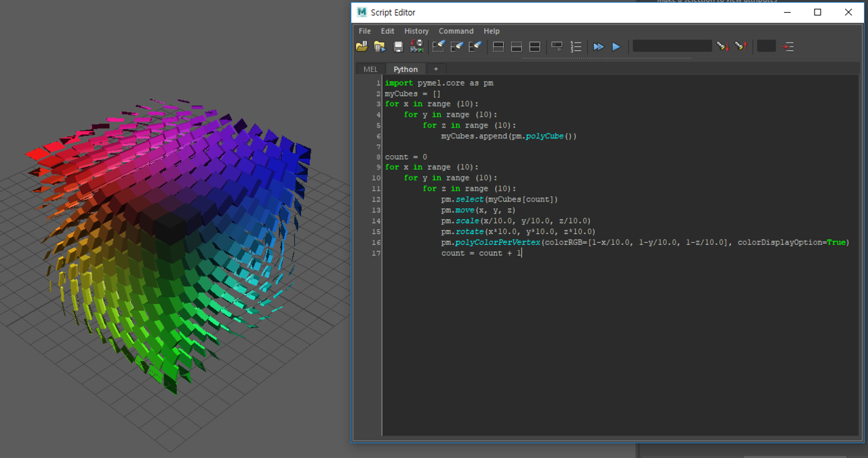Click line number 17 in gutter
This screenshot has width=868, height=458.
(376, 253)
